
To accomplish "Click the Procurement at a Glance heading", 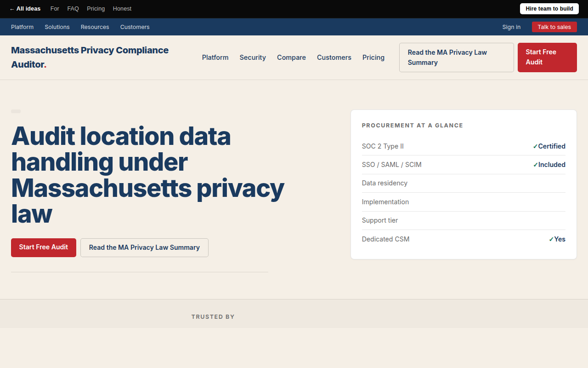I will pos(413,125).
